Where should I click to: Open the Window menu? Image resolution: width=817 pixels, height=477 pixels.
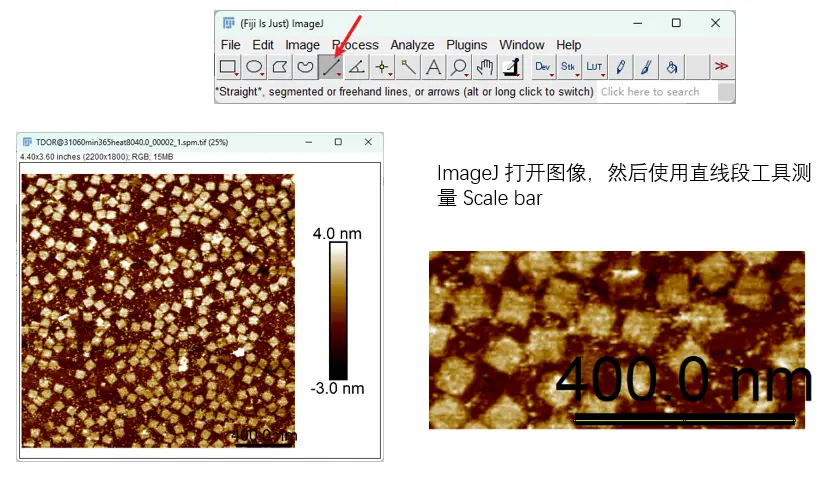point(522,45)
